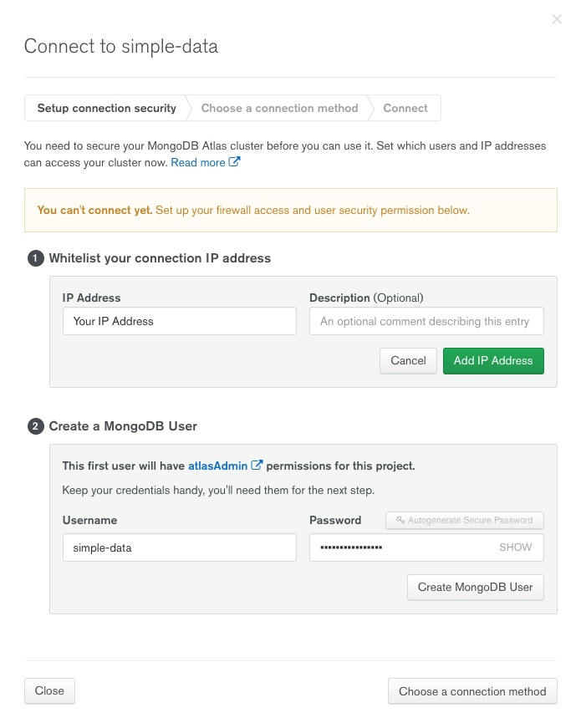Click the Add IP Address button
The height and width of the screenshot is (728, 581).
click(x=493, y=361)
